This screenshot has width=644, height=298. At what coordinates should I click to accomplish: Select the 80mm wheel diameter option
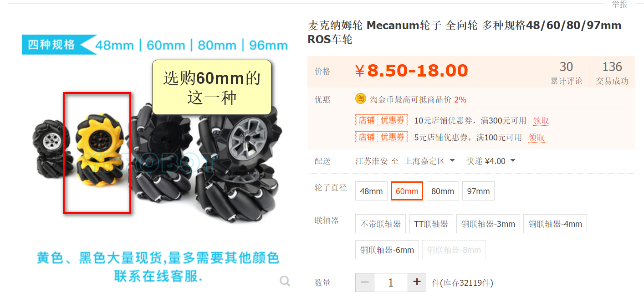443,191
